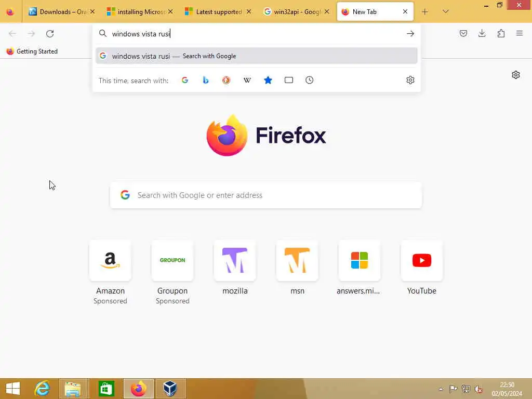Open Windows Store from taskbar

(x=106, y=389)
